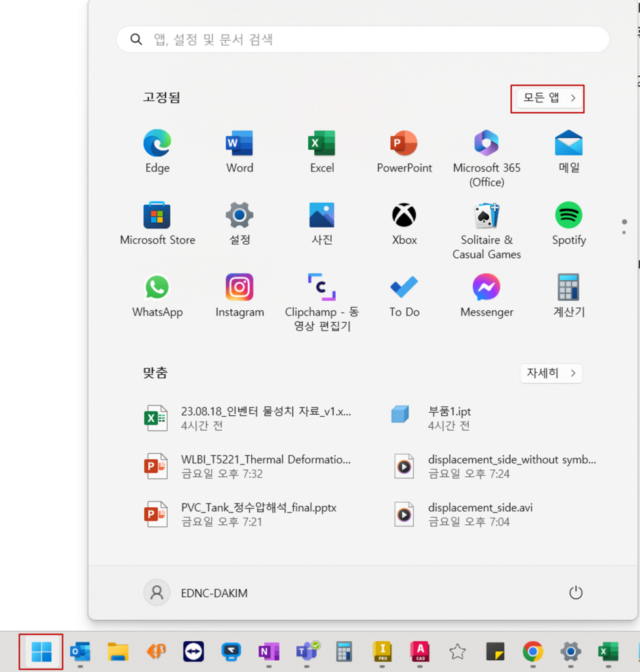Open WhatsApp pinned app
Screen dimensions: 640x672
click(x=157, y=295)
